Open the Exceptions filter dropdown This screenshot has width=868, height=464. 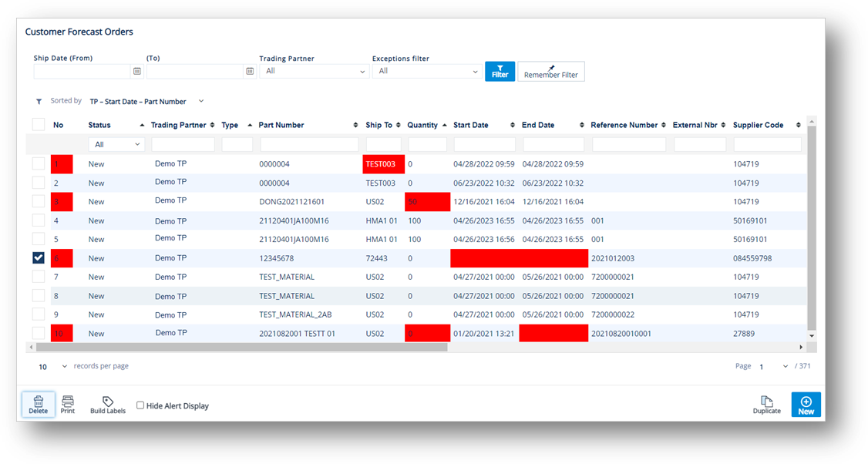click(x=427, y=72)
